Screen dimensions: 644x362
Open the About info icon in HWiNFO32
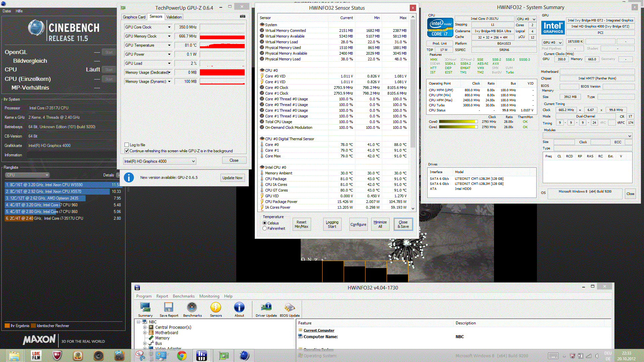[x=239, y=309]
